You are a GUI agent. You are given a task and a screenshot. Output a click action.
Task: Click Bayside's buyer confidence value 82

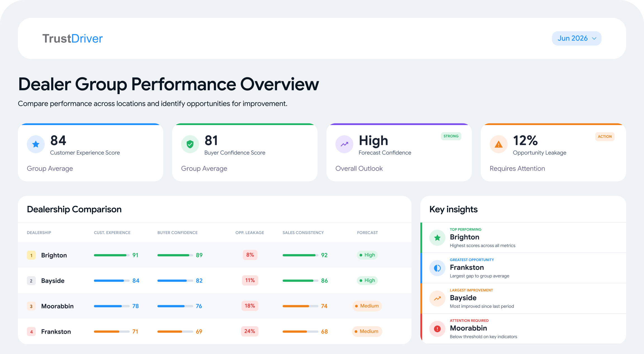pyautogui.click(x=199, y=281)
